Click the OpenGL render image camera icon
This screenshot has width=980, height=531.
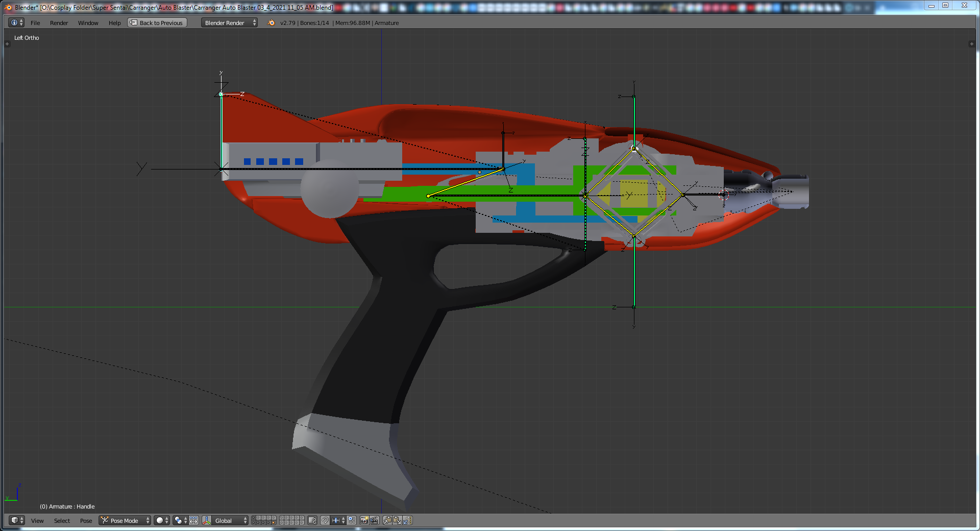click(x=364, y=520)
